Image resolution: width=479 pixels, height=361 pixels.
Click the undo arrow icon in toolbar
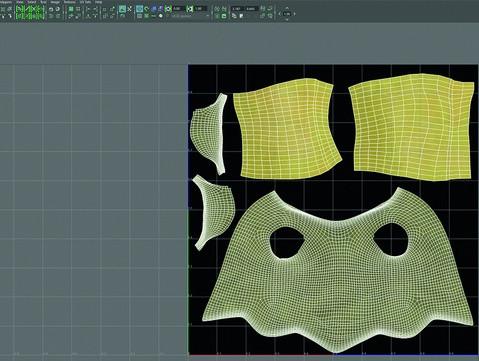[x=51, y=9]
